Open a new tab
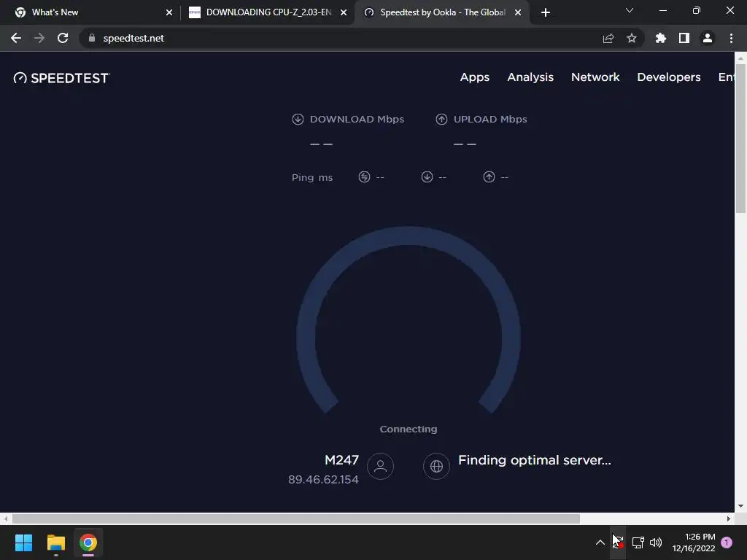 click(546, 12)
